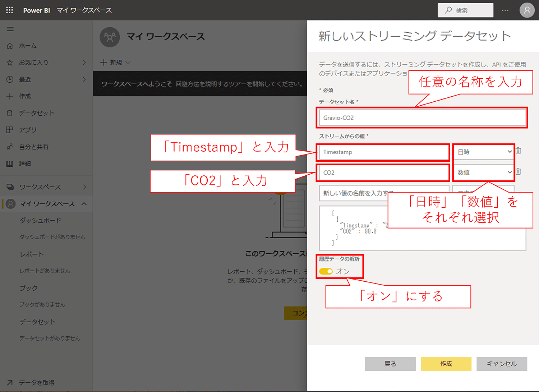
Task: Expand the ワークスペース chevron
Action: [x=84, y=187]
